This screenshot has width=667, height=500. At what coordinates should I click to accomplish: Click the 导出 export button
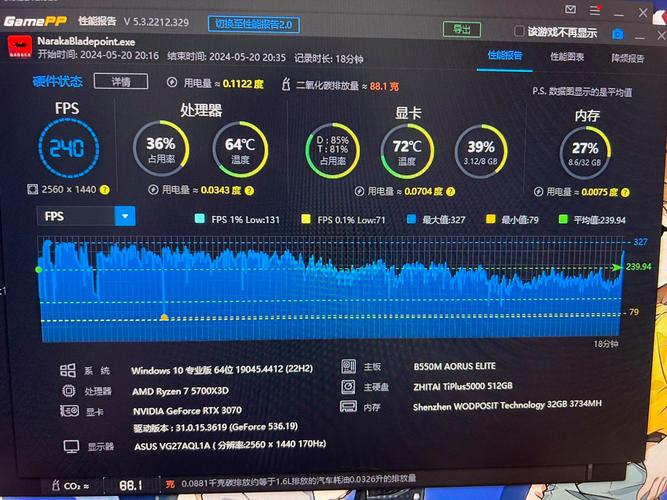click(459, 30)
